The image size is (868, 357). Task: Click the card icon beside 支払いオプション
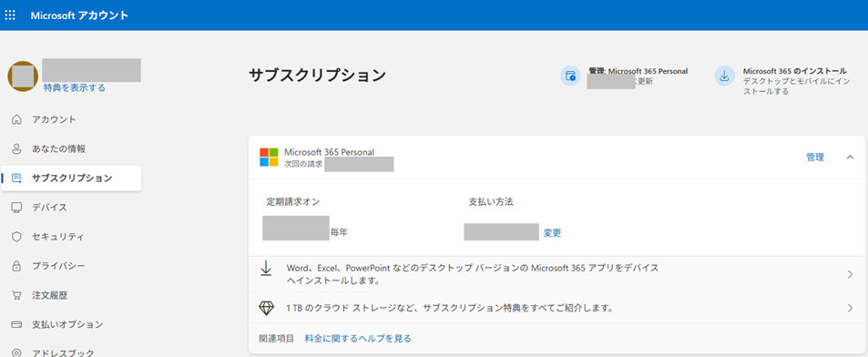[x=16, y=324]
